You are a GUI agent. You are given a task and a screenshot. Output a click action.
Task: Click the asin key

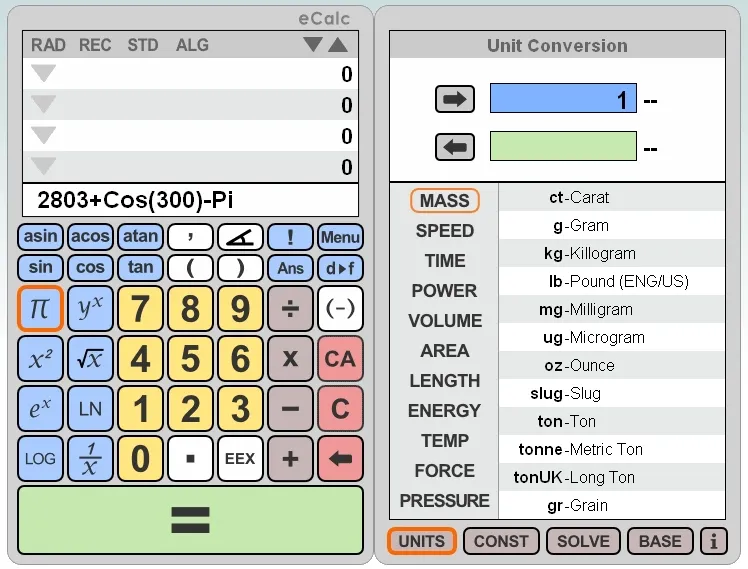tap(41, 237)
